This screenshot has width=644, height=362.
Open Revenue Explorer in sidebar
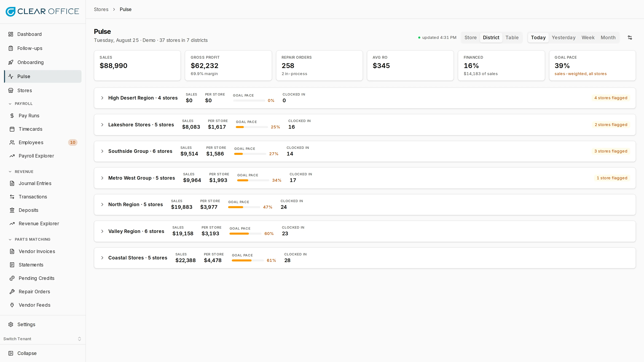(x=42, y=224)
